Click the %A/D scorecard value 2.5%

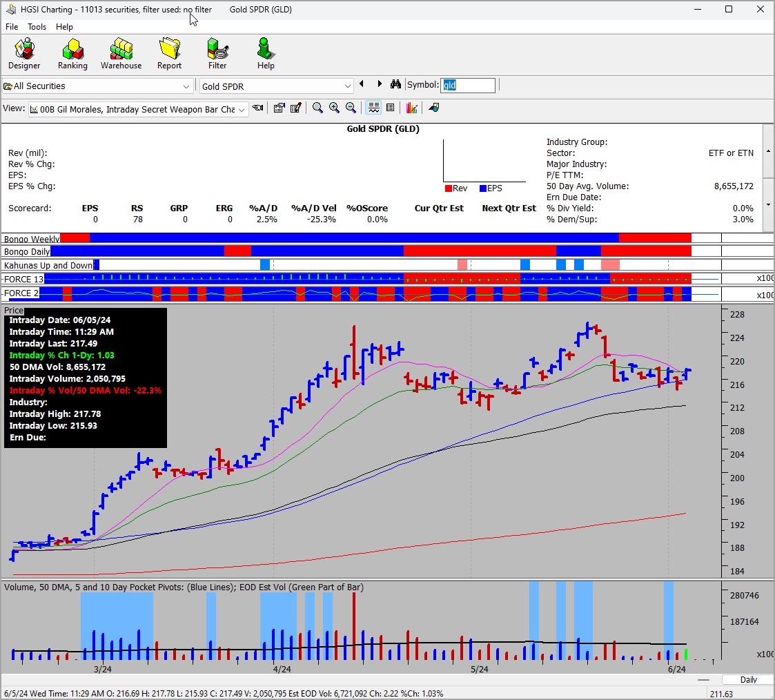[267, 220]
